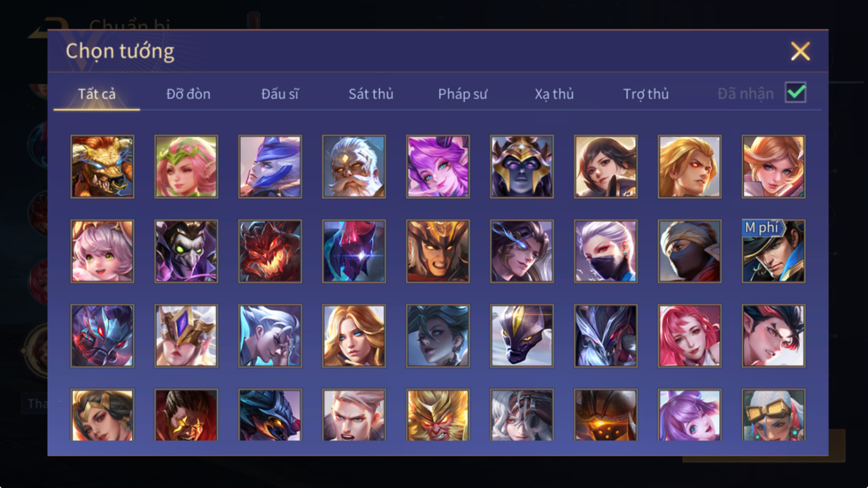Select the masked ninja with headband hero
This screenshot has height=488, width=868.
tap(689, 251)
